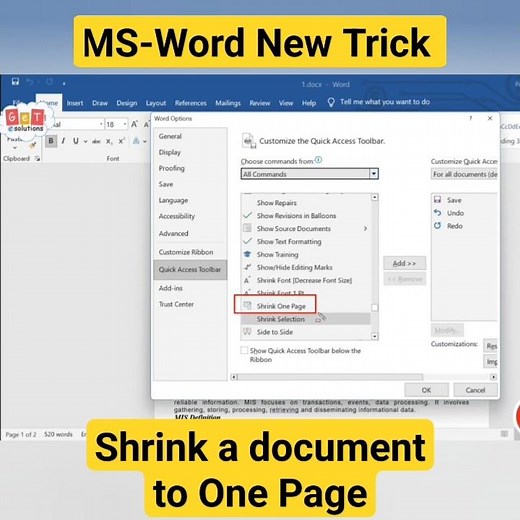
Task: Click the commands list scroll up arrow
Action: [x=375, y=197]
